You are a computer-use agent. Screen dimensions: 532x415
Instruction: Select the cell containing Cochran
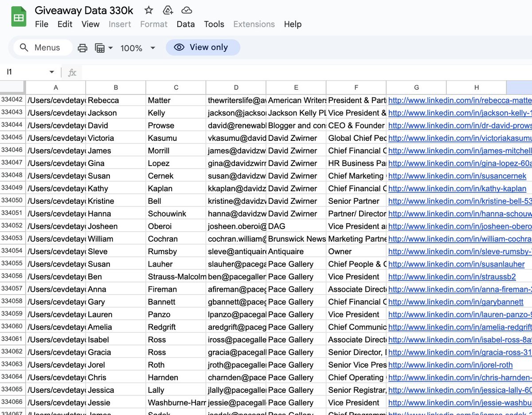click(x=176, y=239)
